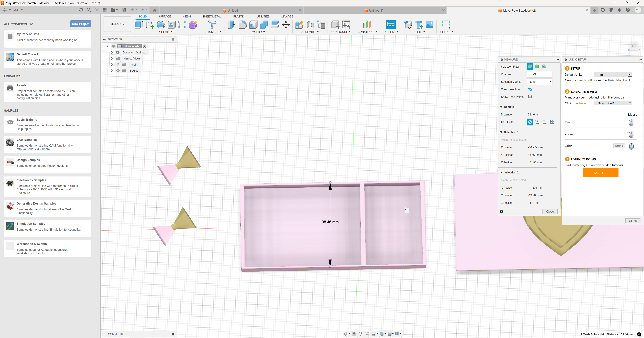Switch to the SURFACE ribbon tab
Screen dimensions: 644x338
point(164,16)
